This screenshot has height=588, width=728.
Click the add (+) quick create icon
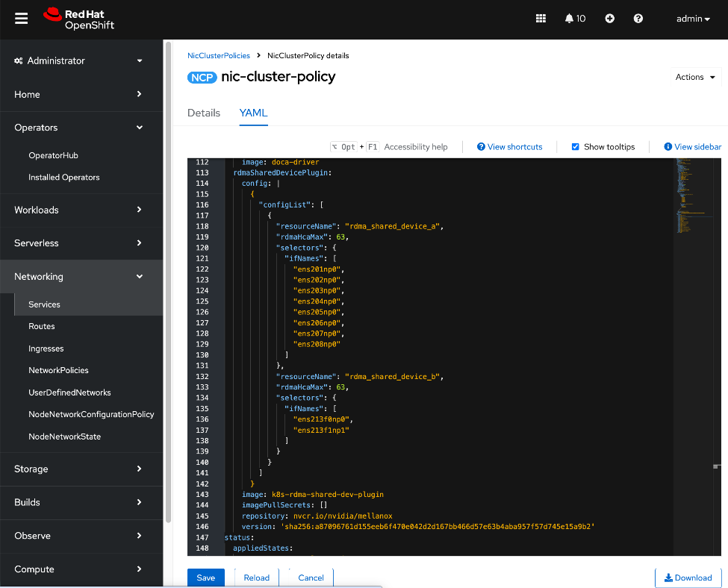pyautogui.click(x=609, y=18)
